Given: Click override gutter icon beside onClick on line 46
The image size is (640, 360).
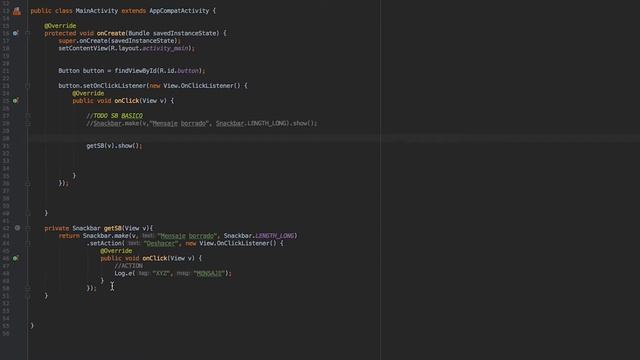Looking at the screenshot, I should [x=16, y=258].
